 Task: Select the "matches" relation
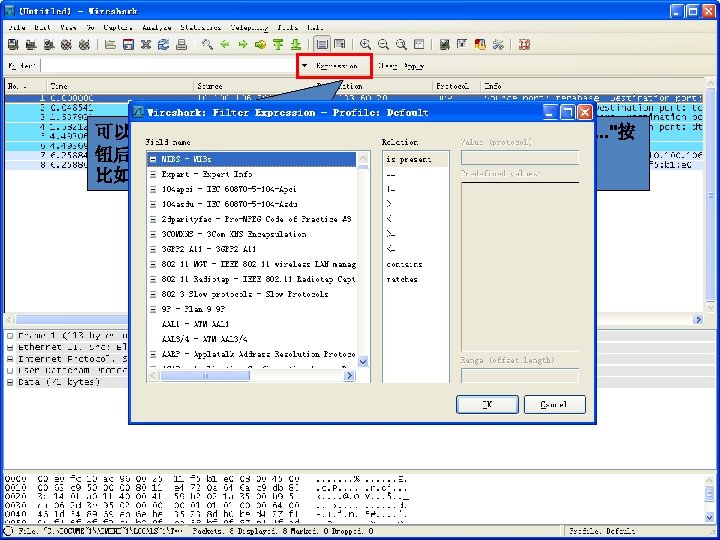[x=402, y=279]
